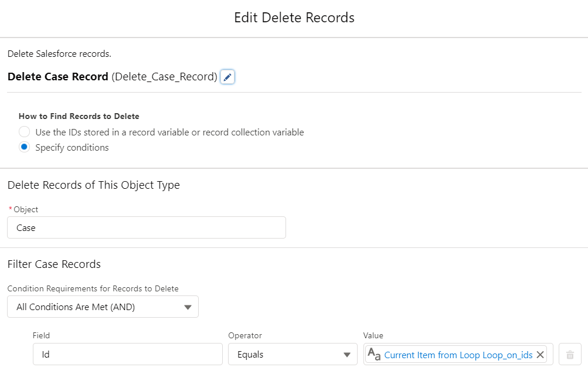Click the required asterisk beside Object

click(x=10, y=209)
